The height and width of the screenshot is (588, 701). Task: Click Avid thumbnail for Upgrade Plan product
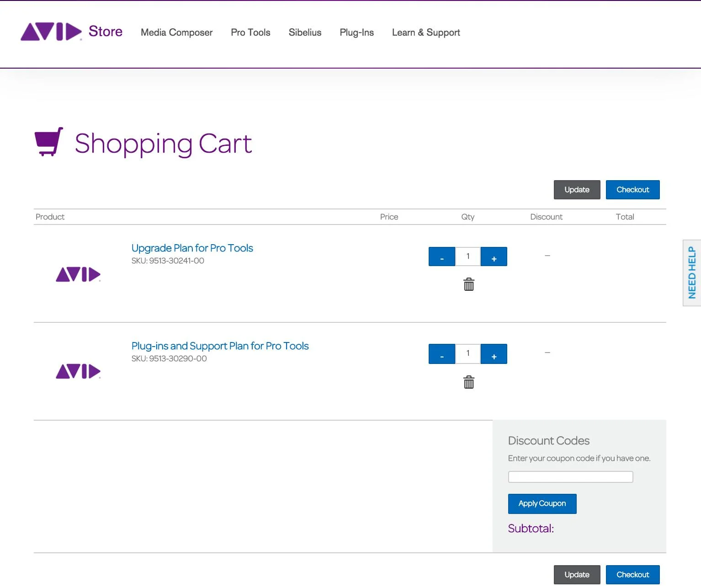78,274
